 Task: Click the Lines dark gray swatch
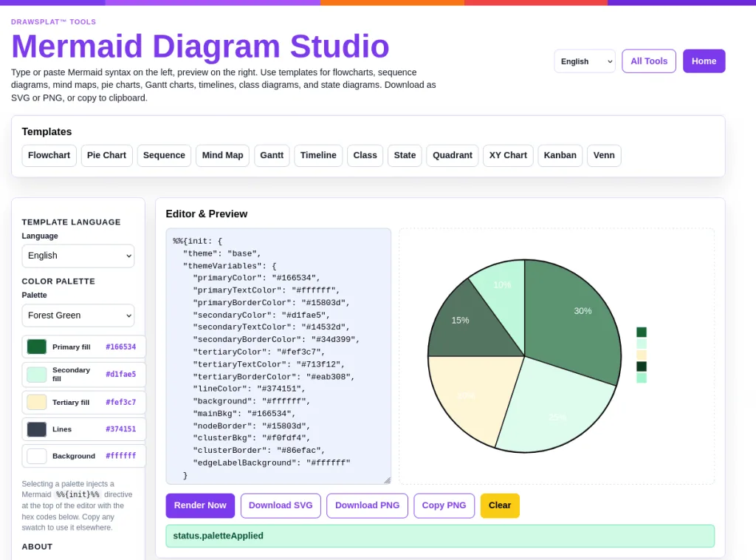(x=37, y=429)
